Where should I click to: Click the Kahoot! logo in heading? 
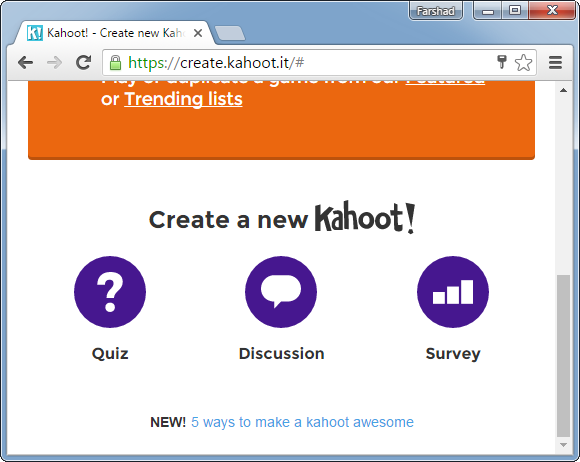pyautogui.click(x=365, y=217)
